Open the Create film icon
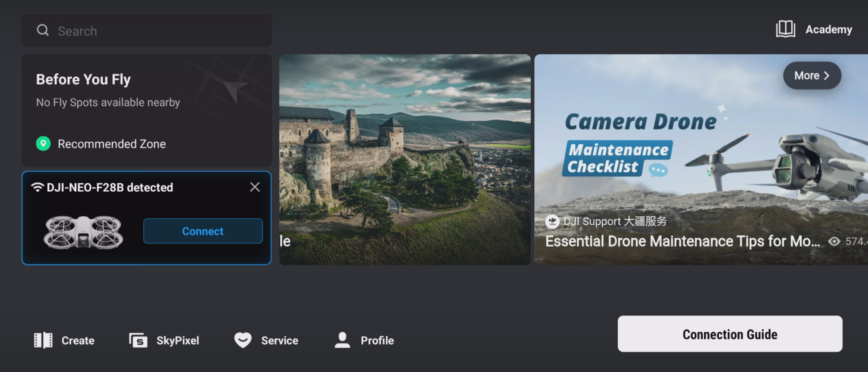Screen dimensions: 868x372 coord(43,340)
